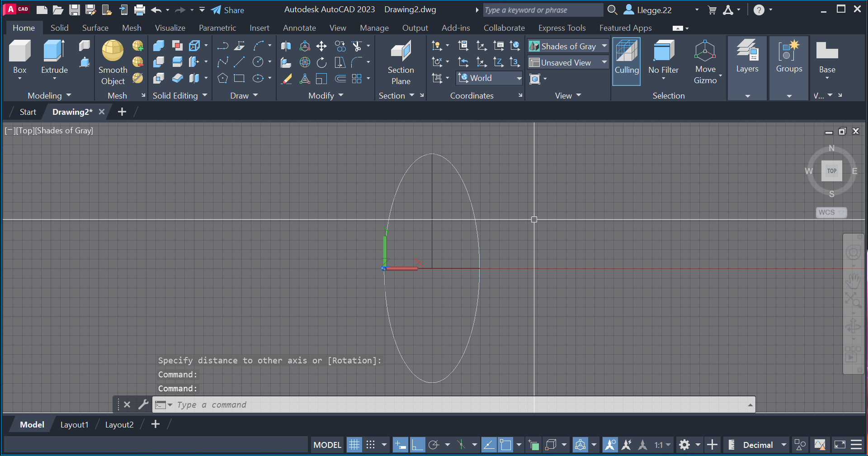868x456 pixels.
Task: Click the [Shades of Gray] viewport label
Action: click(x=64, y=131)
